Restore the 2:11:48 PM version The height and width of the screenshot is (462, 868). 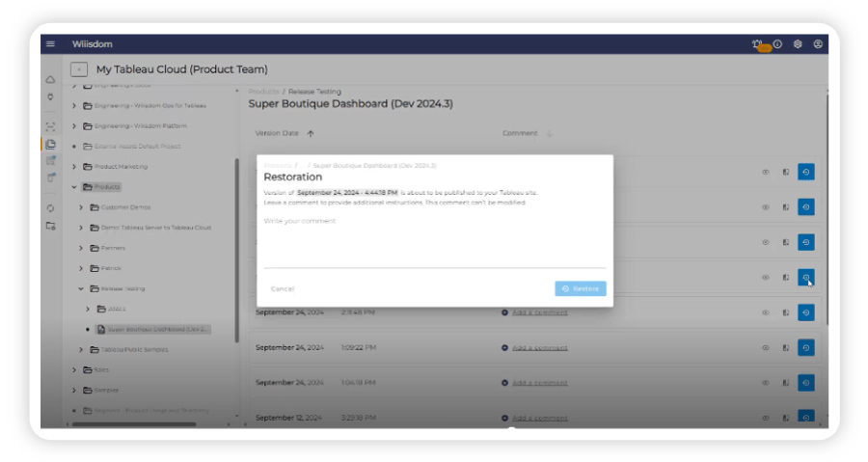pos(806,313)
